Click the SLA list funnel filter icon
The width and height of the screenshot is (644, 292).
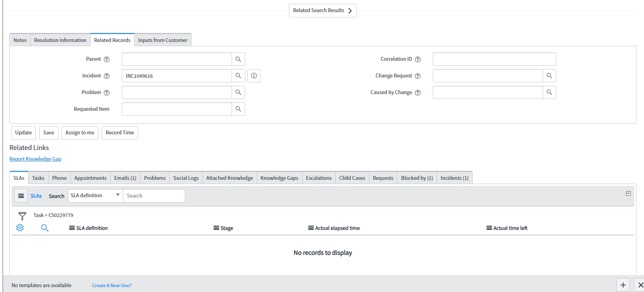tap(22, 216)
